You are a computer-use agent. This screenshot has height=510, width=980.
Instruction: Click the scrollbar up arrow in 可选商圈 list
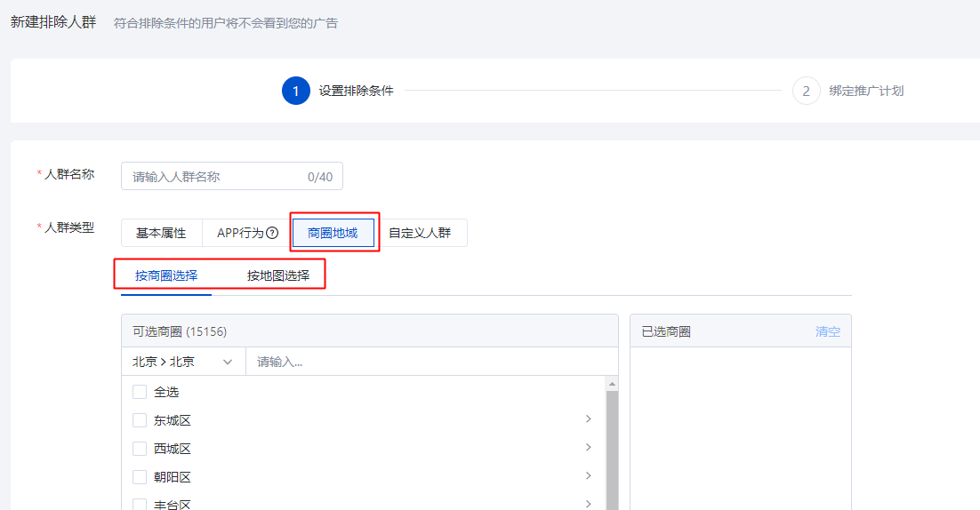[x=612, y=384]
